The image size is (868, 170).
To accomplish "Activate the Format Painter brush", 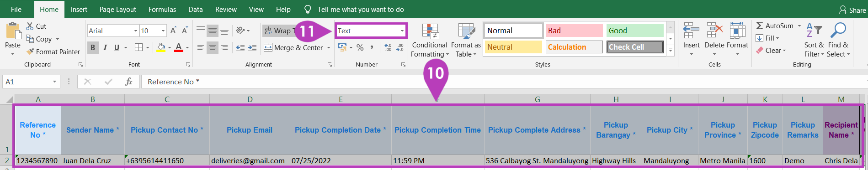I will click(30, 52).
